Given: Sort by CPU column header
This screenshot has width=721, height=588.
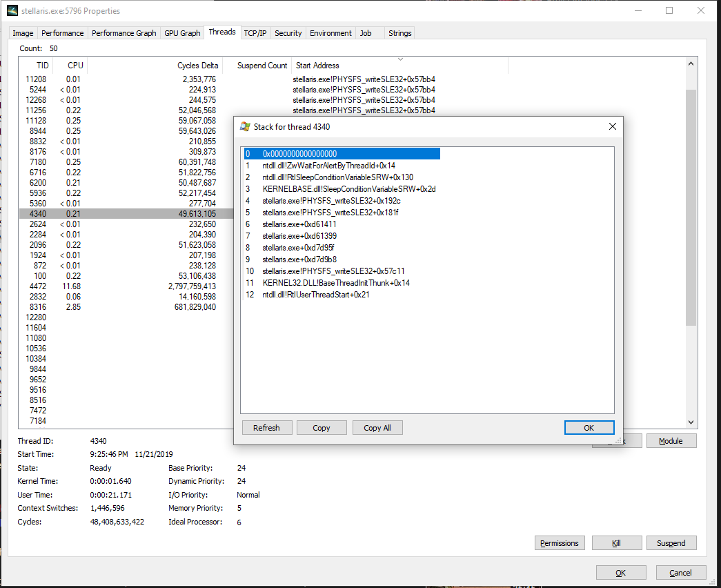Looking at the screenshot, I should [x=70, y=66].
